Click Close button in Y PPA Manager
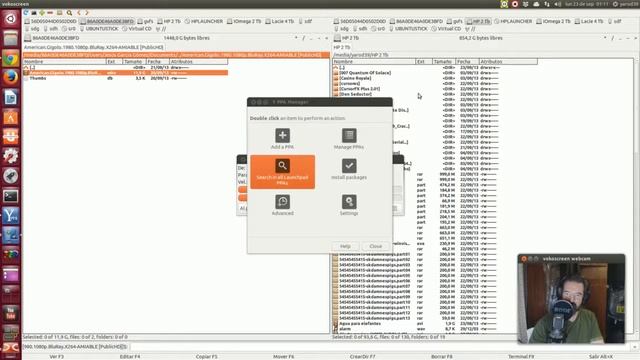This screenshot has width=640, height=360. (x=376, y=246)
